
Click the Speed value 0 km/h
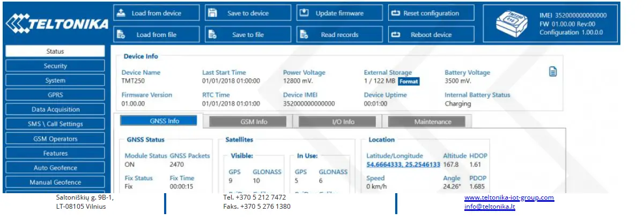(x=377, y=186)
